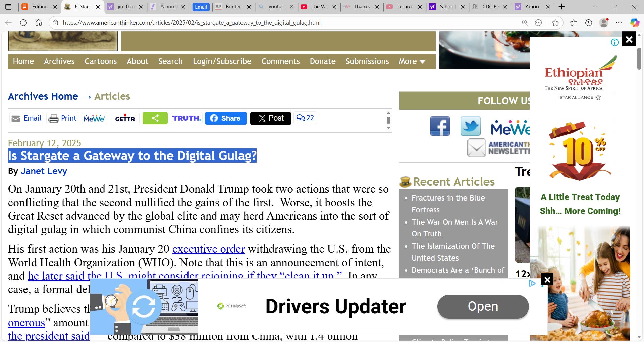Open the ad info icon on Ethiopian ad
The width and height of the screenshot is (644, 342).
tap(614, 42)
